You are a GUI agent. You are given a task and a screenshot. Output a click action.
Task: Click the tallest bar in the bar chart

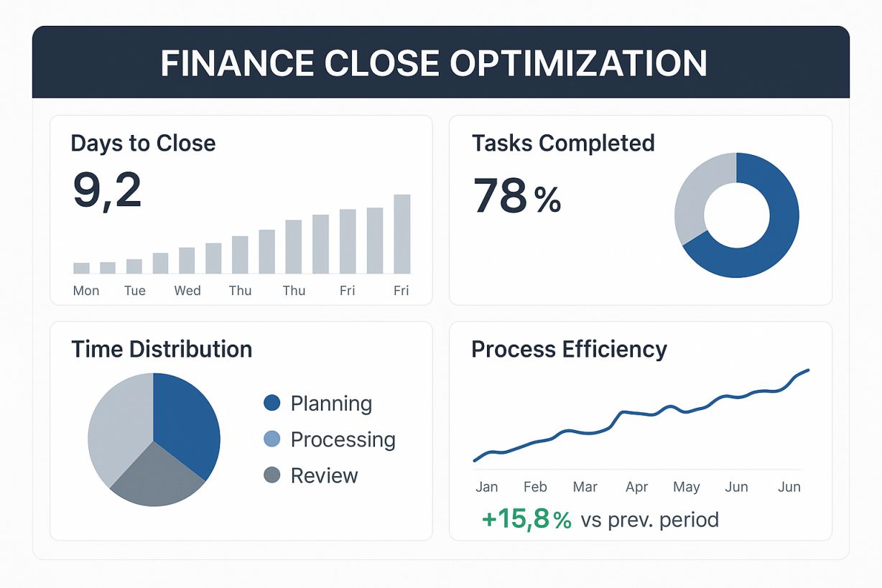[402, 234]
